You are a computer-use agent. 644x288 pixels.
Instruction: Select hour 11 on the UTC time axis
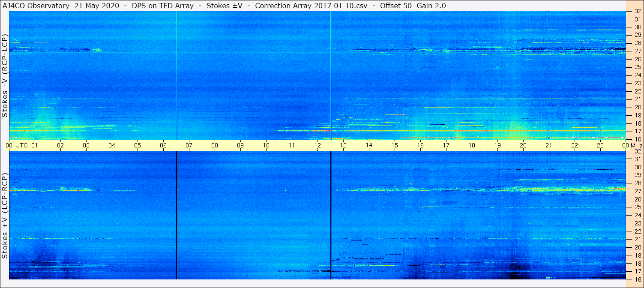(292, 145)
